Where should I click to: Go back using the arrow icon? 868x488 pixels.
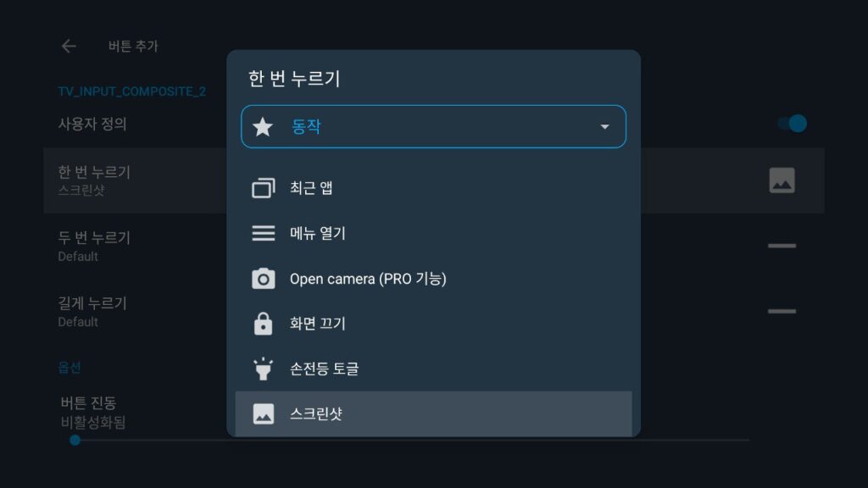(x=69, y=46)
